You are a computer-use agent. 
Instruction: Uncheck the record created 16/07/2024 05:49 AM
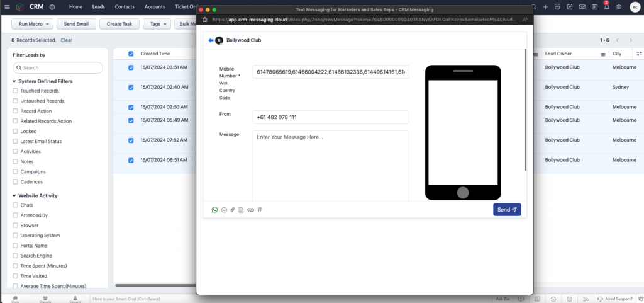(131, 120)
